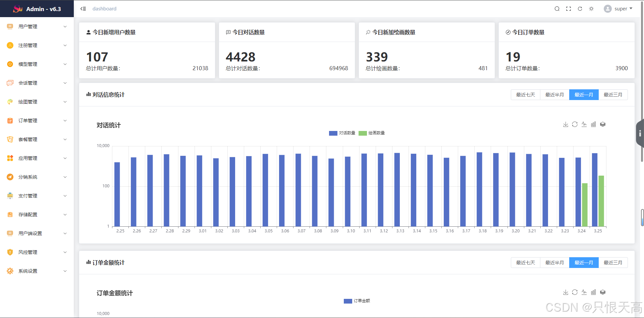Enter fullscreen mode via header icon
The height and width of the screenshot is (318, 644).
(x=569, y=9)
